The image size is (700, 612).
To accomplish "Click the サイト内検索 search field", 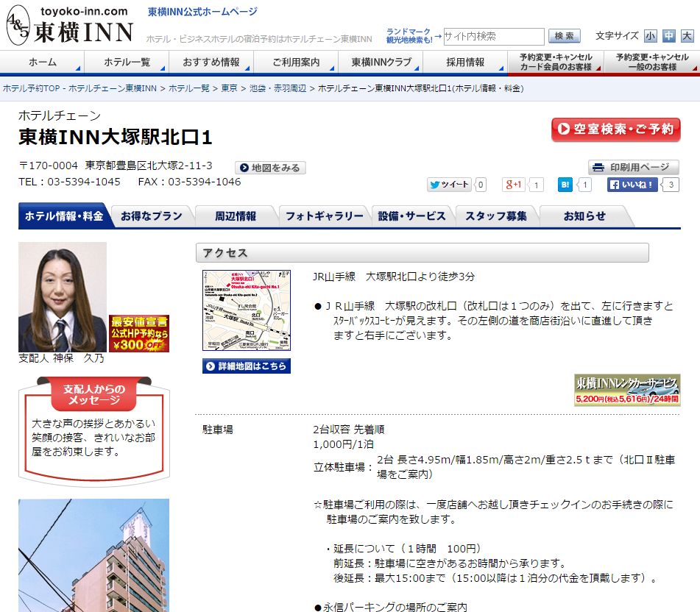I will coord(494,36).
